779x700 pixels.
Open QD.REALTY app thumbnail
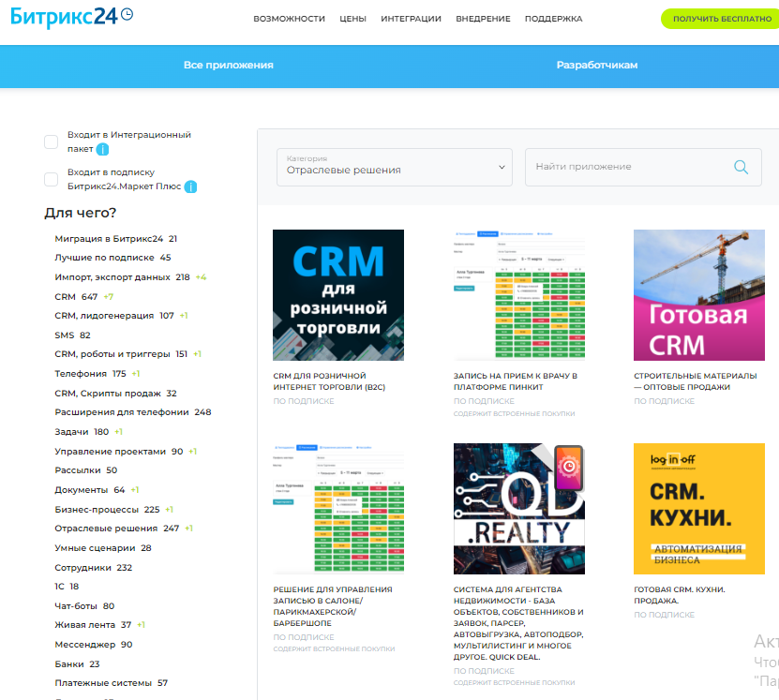click(x=519, y=509)
